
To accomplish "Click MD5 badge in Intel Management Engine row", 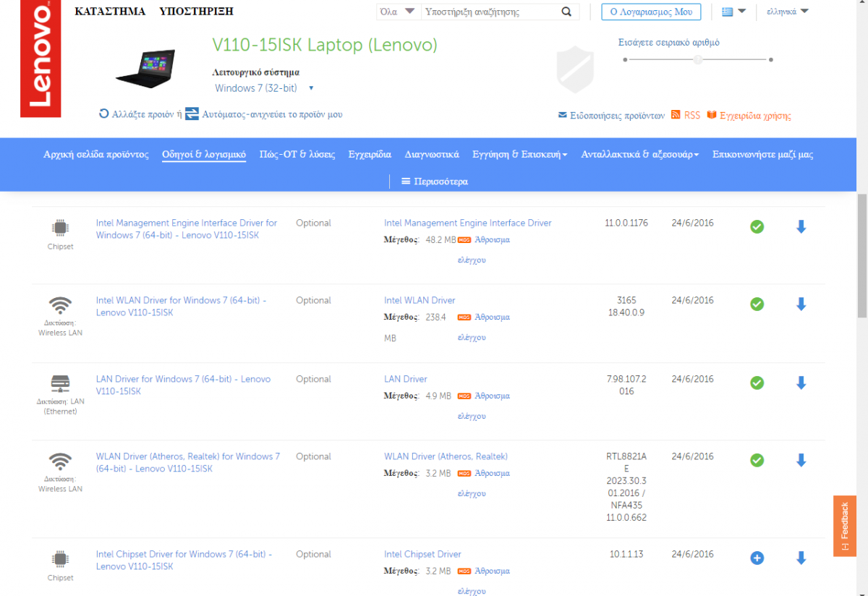I will tap(464, 239).
